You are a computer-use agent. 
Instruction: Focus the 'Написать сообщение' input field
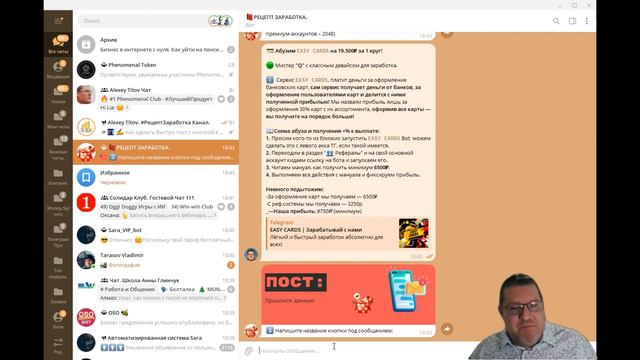pyautogui.click(x=363, y=351)
